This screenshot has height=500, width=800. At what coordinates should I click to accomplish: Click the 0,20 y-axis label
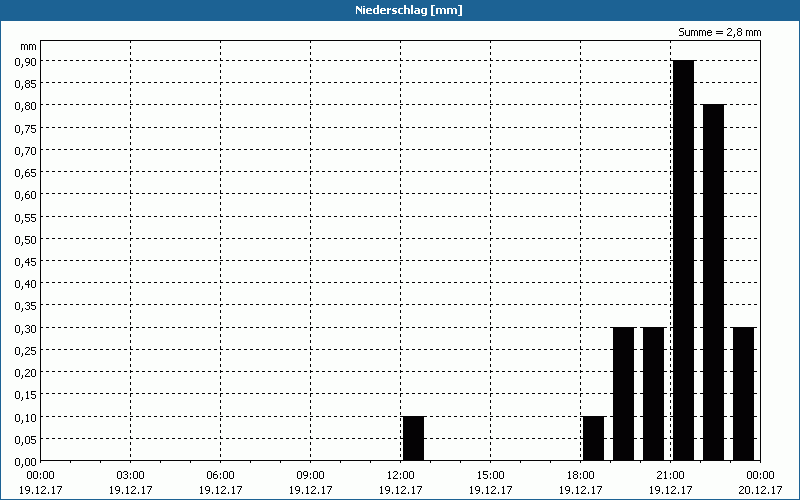point(26,373)
